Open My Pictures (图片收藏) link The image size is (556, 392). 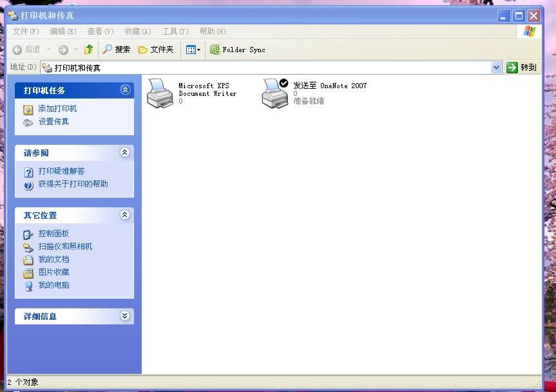pos(53,272)
